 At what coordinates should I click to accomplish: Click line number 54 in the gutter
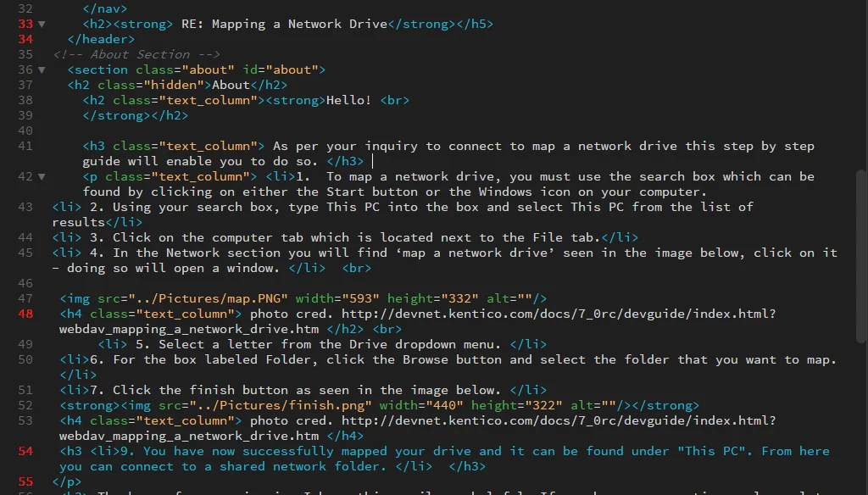pos(25,451)
